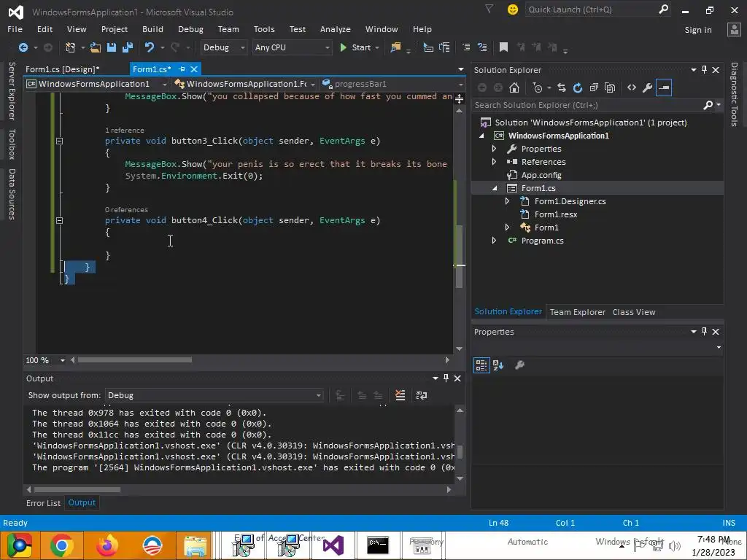Click the Collapse All icon in Solution Explorer
This screenshot has width=747, height=560.
[594, 87]
